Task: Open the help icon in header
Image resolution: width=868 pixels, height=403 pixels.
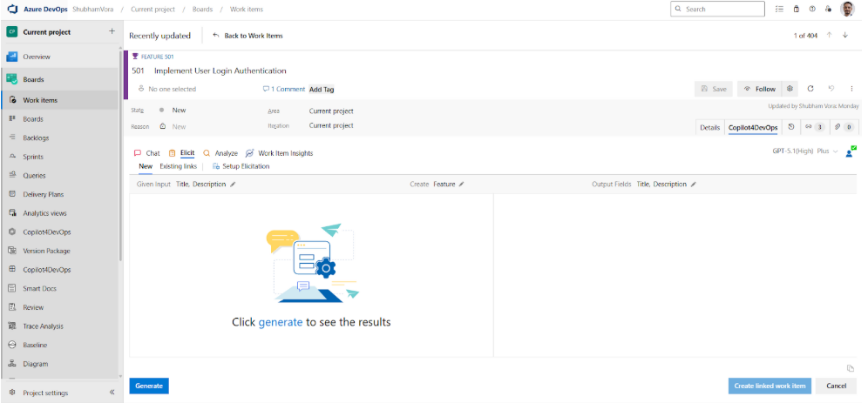Action: pos(812,9)
